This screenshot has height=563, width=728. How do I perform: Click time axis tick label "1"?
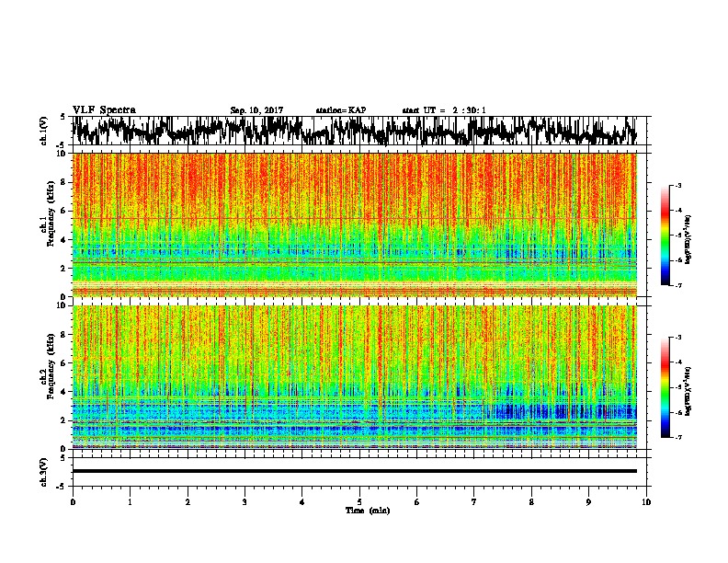pos(130,501)
